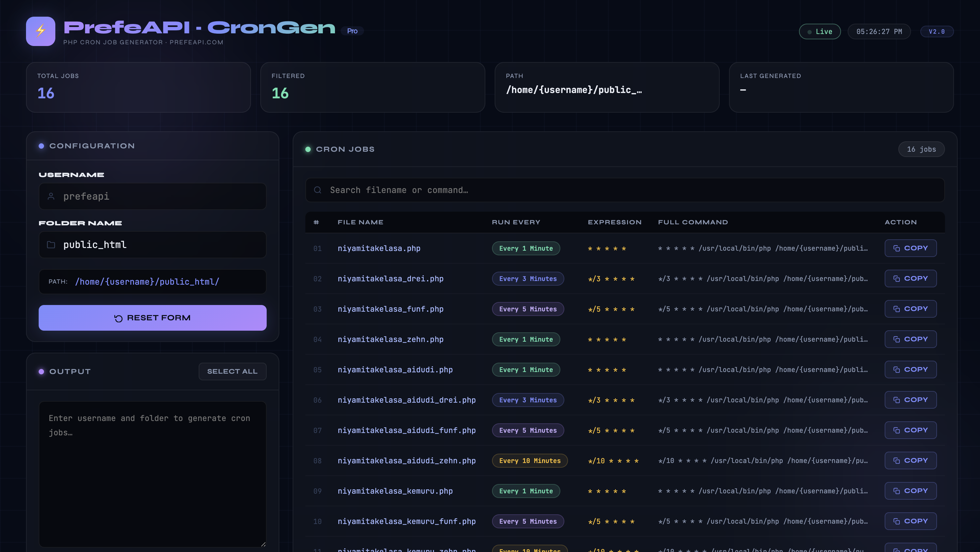Click Every 3 Minutes badge in row 02
The width and height of the screenshot is (980, 552).
tap(528, 279)
